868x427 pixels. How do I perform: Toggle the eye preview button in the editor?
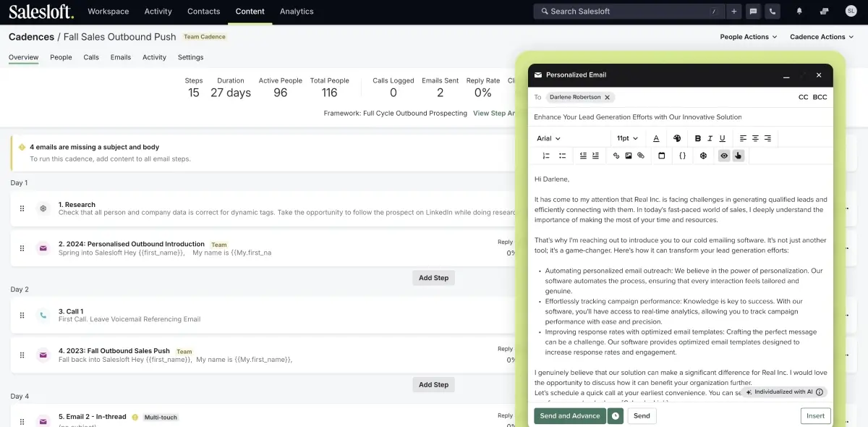(x=723, y=156)
